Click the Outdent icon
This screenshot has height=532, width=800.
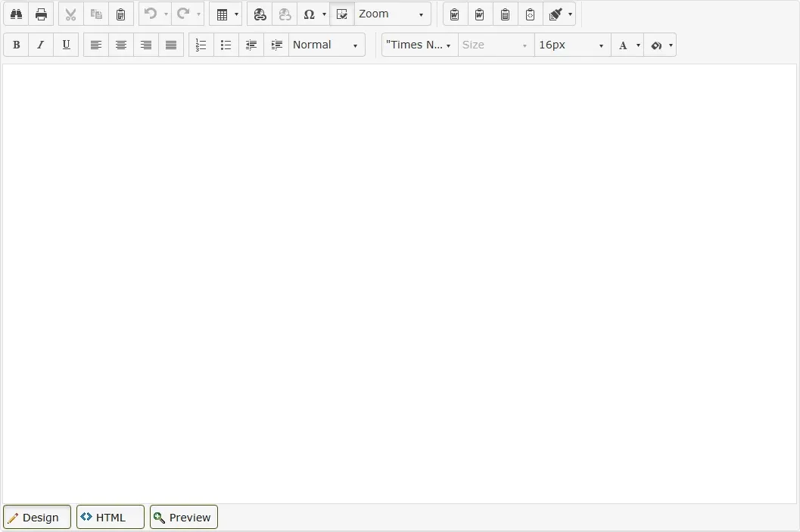pos(251,45)
